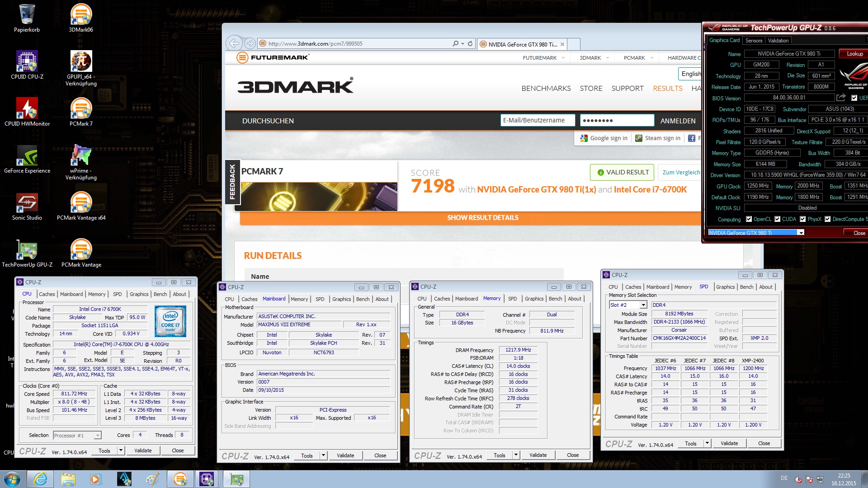
Task: Open Internet Explorer from the taskbar
Action: [x=41, y=479]
